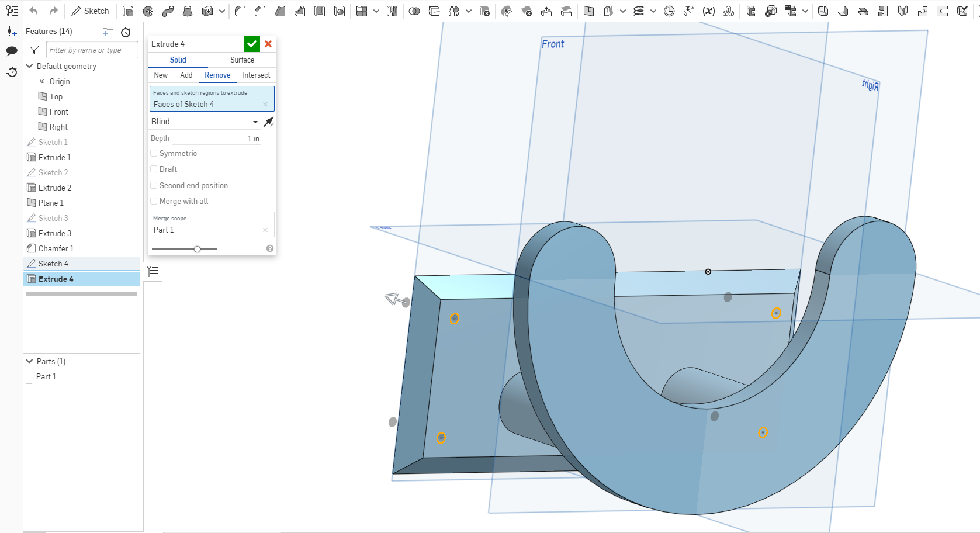The image size is (980, 533).
Task: Select the Delete part tool
Action: pyautogui.click(x=484, y=11)
